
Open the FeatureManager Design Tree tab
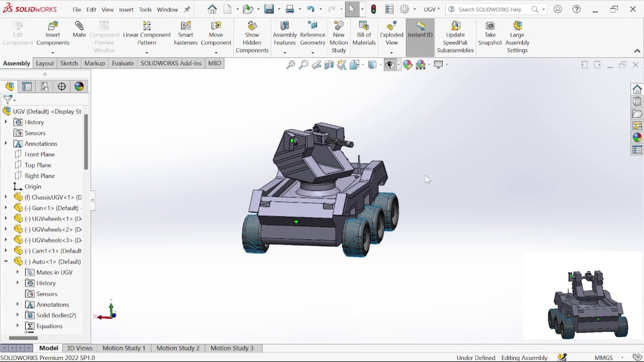[x=9, y=86]
